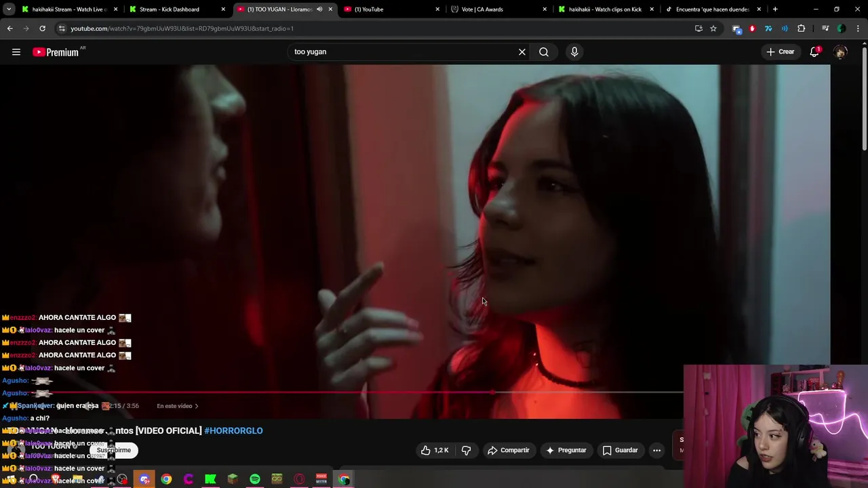This screenshot has width=868, height=488.
Task: Open the YouTube guide hamburger menu
Action: 16,52
